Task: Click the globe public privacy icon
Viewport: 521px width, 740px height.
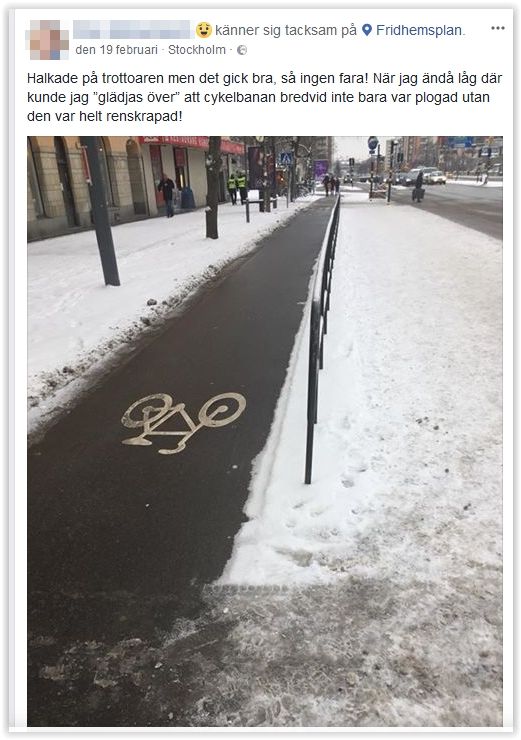Action: click(242, 50)
